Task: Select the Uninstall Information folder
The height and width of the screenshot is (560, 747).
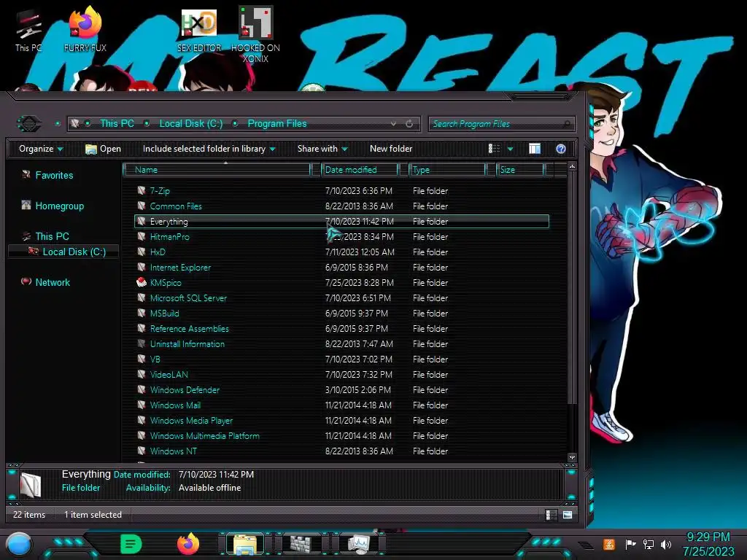Action: 187,344
